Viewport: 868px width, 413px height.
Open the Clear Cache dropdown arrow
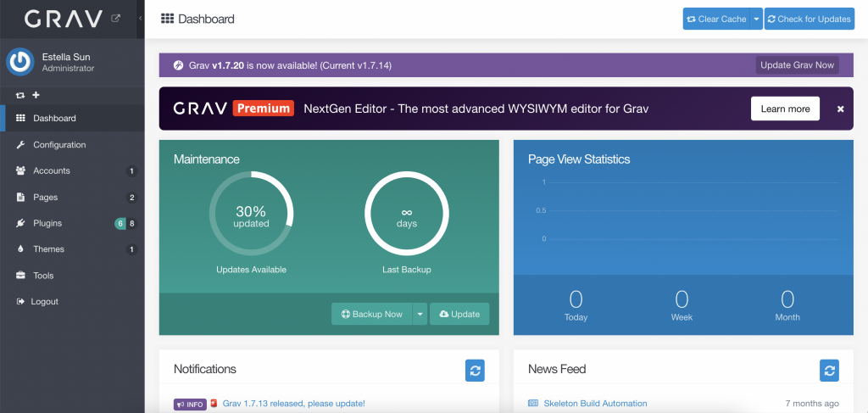(x=756, y=19)
